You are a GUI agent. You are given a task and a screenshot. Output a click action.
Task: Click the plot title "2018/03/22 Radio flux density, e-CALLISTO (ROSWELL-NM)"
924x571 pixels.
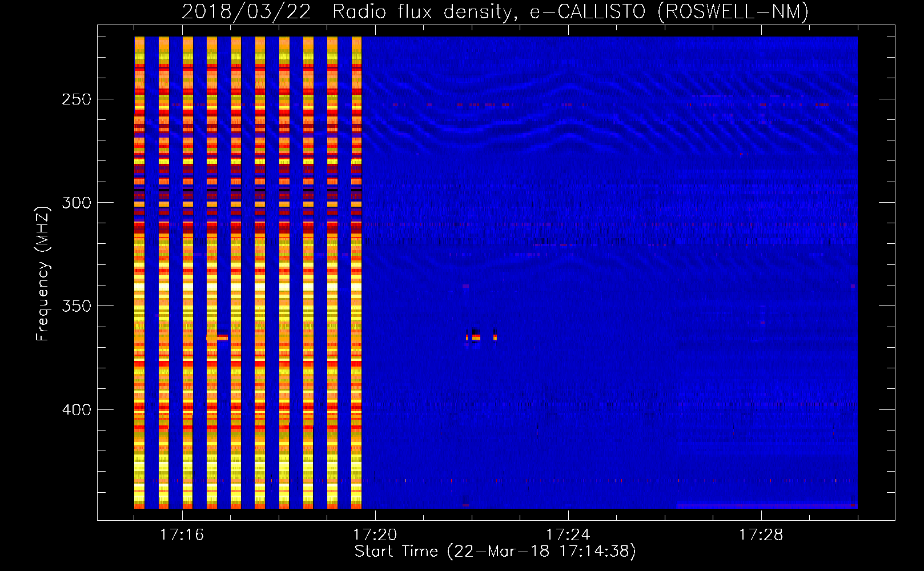(495, 12)
